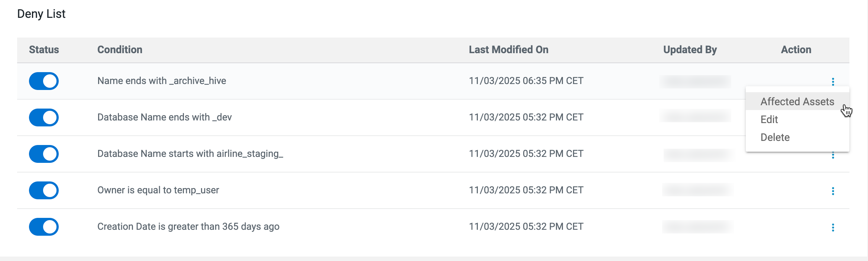Select Affected Assets from the action menu
The width and height of the screenshot is (868, 261).
click(797, 101)
